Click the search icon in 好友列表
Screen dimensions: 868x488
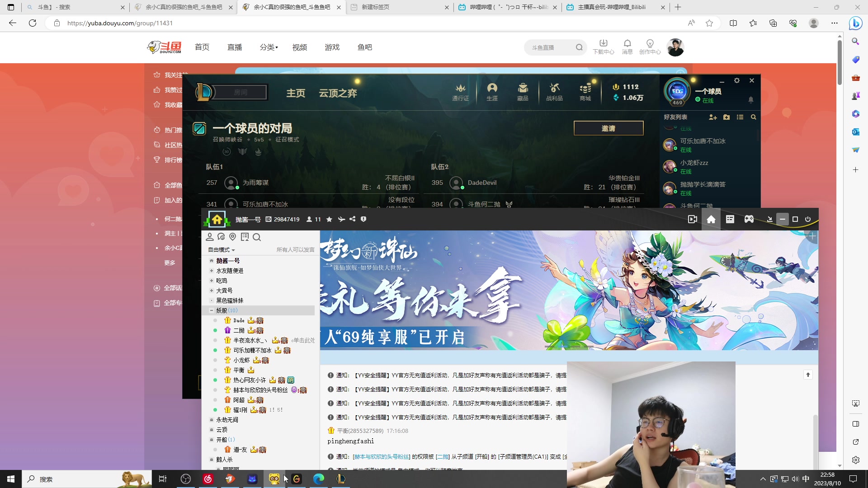[x=753, y=117]
